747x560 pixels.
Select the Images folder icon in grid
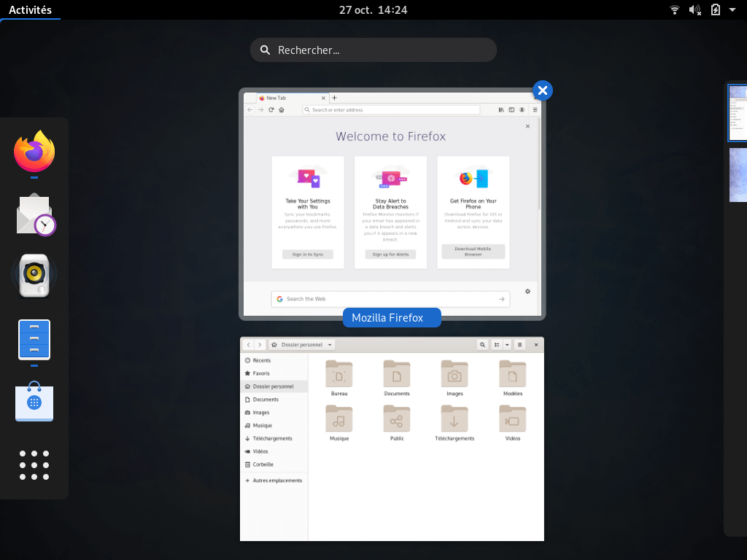(x=454, y=374)
